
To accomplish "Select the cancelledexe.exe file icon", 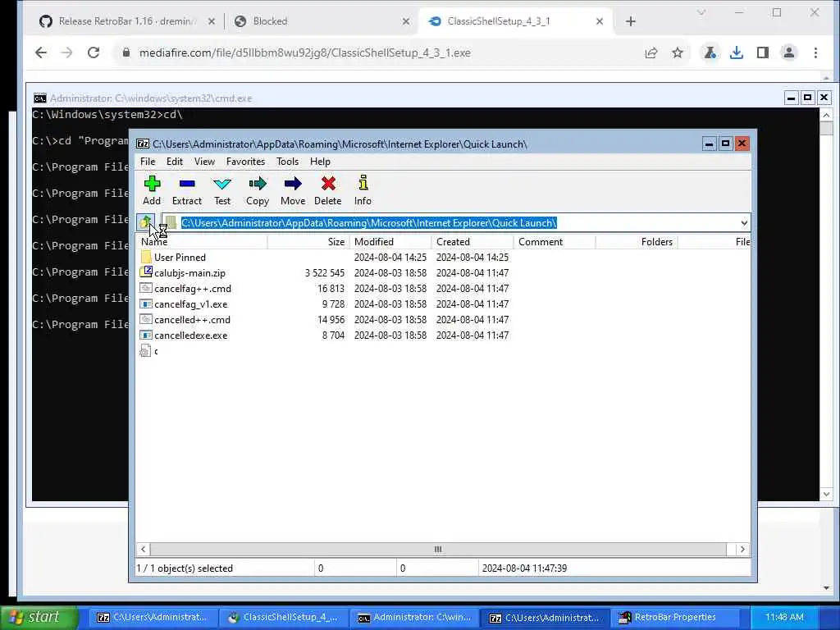I will click(146, 335).
